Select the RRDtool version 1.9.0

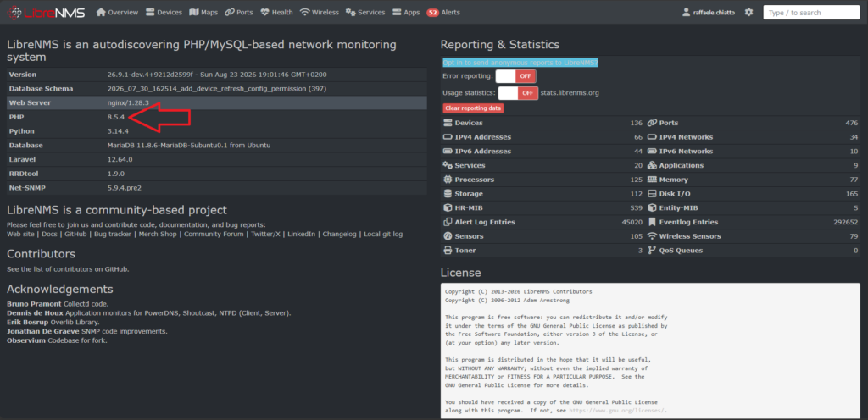(x=116, y=174)
